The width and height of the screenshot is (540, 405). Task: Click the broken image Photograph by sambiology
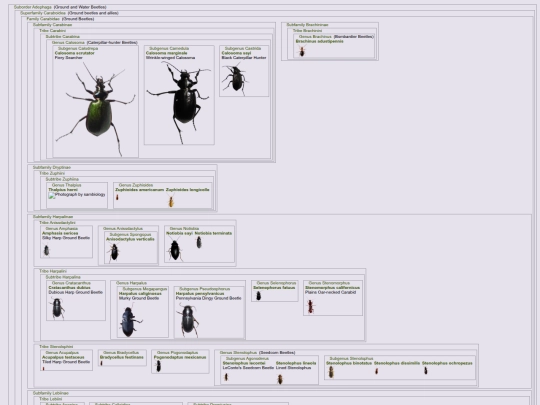click(x=77, y=195)
